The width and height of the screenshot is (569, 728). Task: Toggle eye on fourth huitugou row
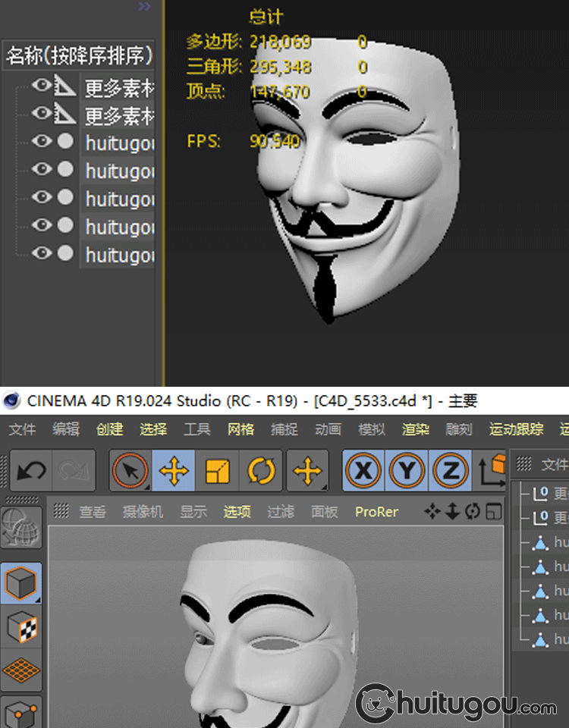(x=42, y=224)
